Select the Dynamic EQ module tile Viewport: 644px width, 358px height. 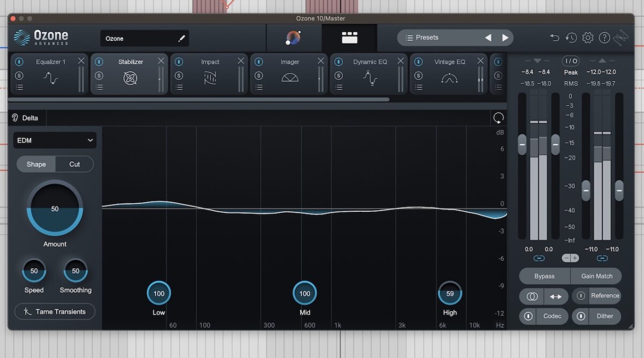pos(370,74)
